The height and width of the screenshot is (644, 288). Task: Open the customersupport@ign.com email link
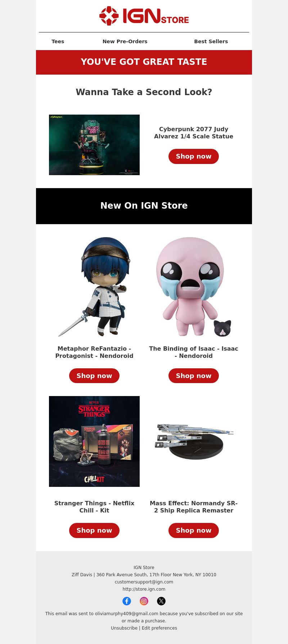144,582
